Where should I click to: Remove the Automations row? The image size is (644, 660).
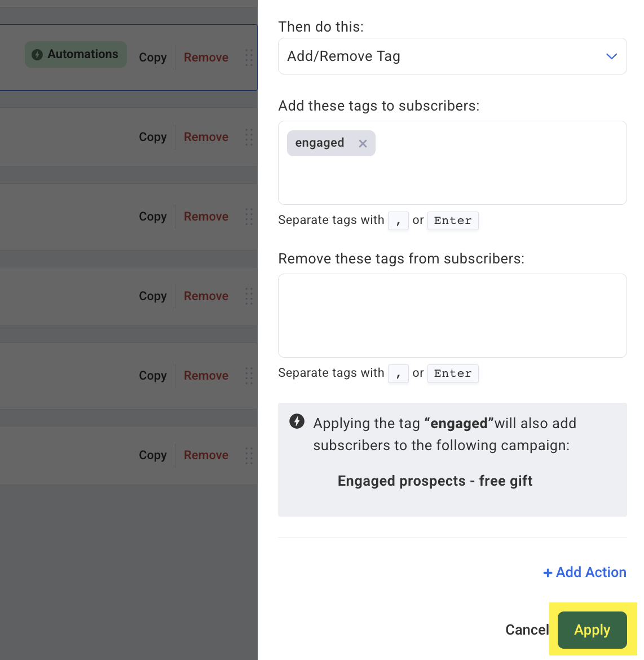click(206, 57)
